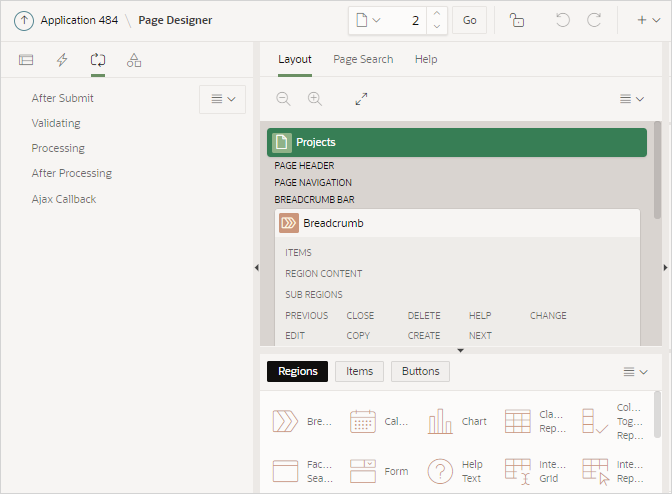The image size is (672, 494).
Task: Pick the Chart region in gallery
Action: (457, 421)
